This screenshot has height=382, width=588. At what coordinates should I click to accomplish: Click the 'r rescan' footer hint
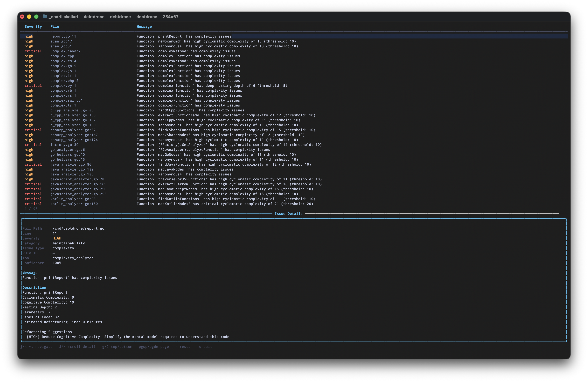coord(184,347)
